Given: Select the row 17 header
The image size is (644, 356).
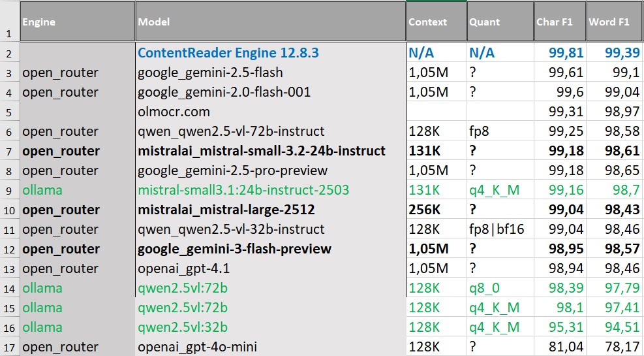Looking at the screenshot, I should click(9, 347).
